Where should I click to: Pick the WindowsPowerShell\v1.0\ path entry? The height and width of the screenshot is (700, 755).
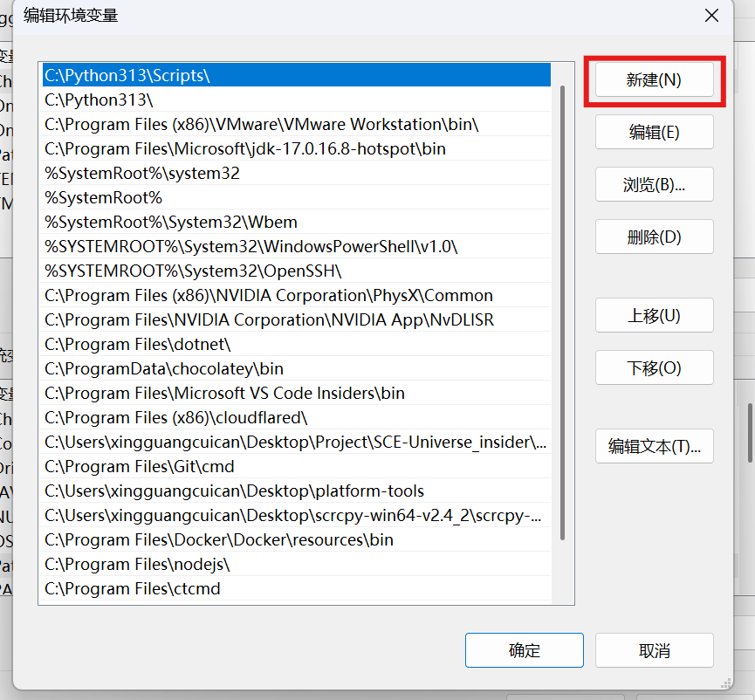251,247
